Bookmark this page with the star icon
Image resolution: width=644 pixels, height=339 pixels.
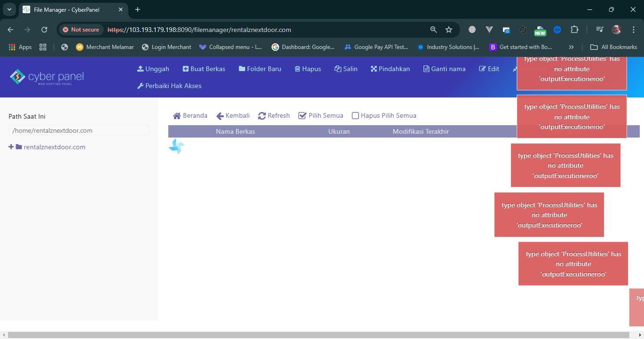click(x=449, y=30)
